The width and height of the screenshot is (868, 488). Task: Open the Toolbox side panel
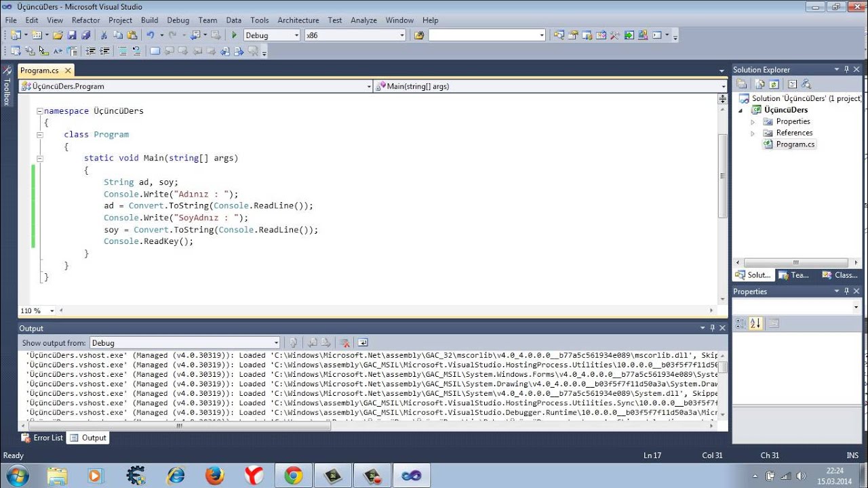pyautogui.click(x=7, y=85)
